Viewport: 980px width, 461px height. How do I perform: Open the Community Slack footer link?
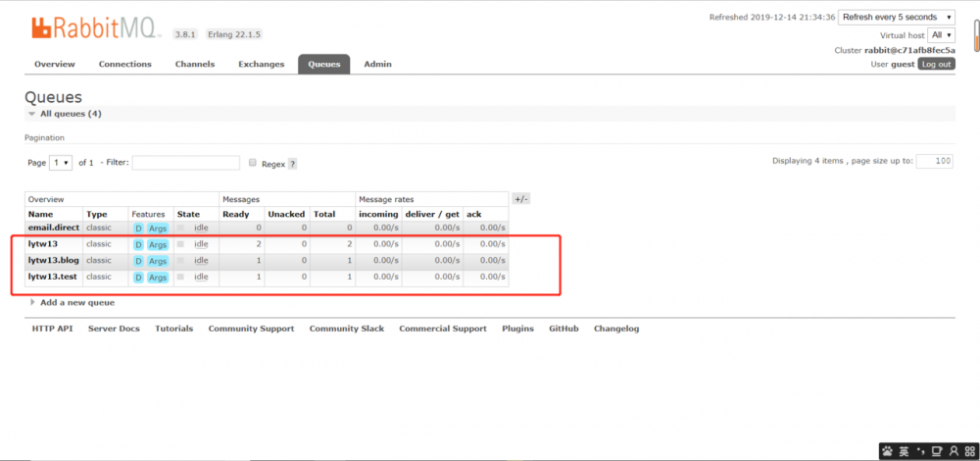tap(347, 329)
